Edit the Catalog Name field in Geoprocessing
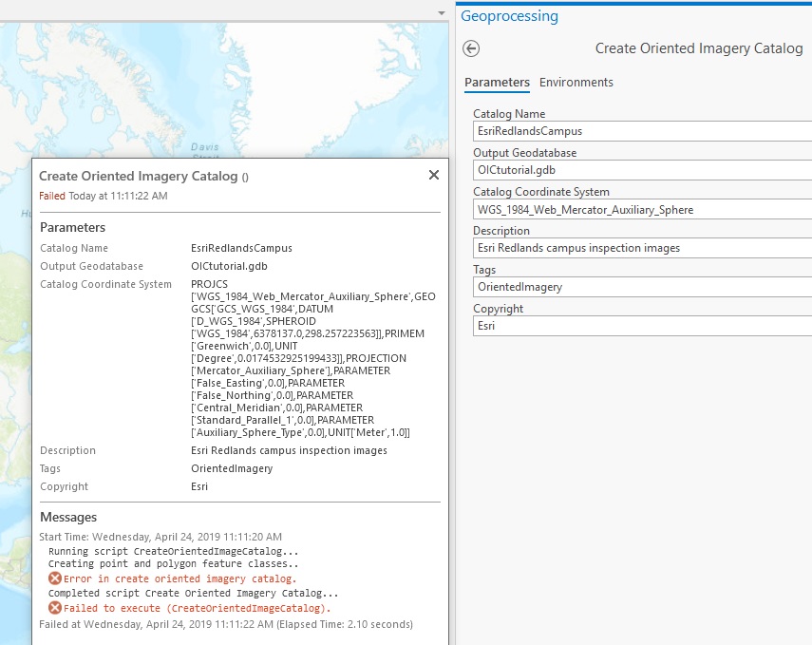The width and height of the screenshot is (812, 645). point(642,131)
